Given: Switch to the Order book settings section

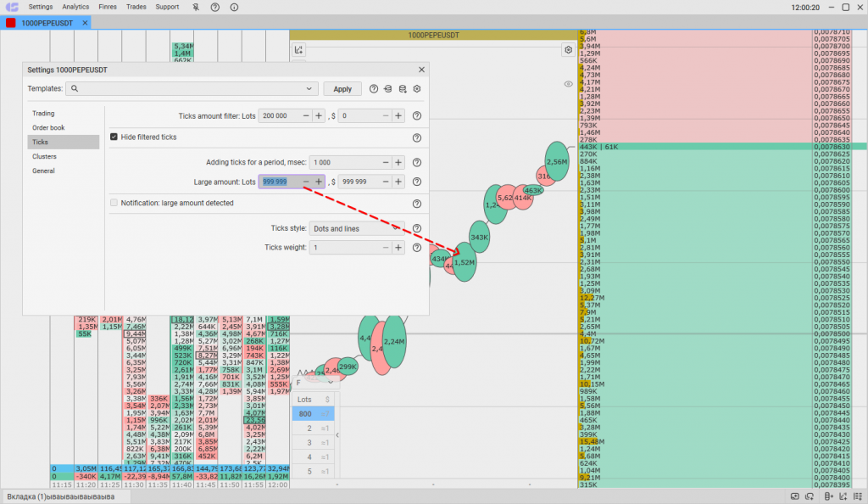Looking at the screenshot, I should (x=63, y=127).
